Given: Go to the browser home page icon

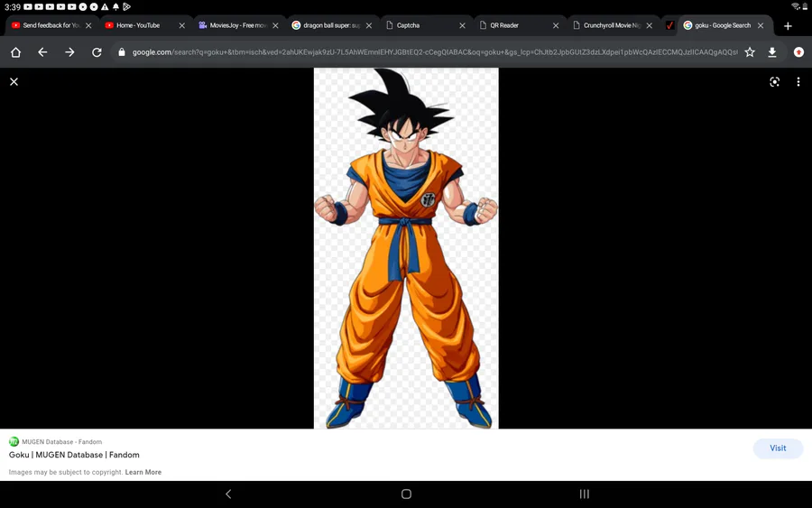Looking at the screenshot, I should point(15,52).
